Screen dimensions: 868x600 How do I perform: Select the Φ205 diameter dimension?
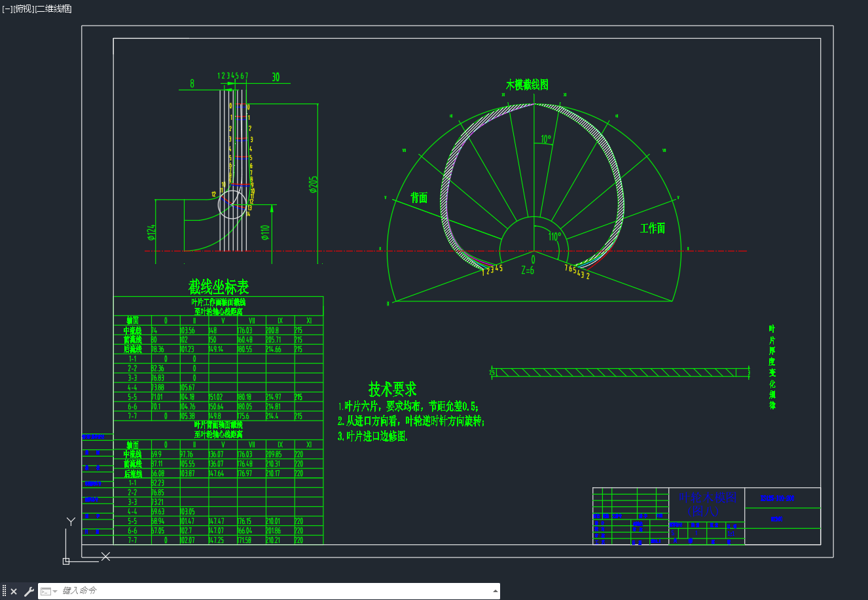tap(313, 185)
